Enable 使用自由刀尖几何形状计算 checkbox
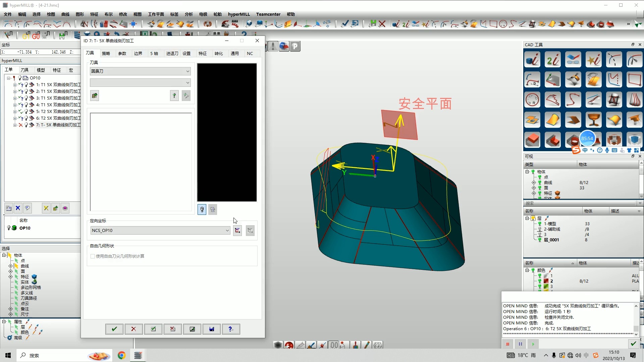The width and height of the screenshot is (644, 362). [x=93, y=256]
